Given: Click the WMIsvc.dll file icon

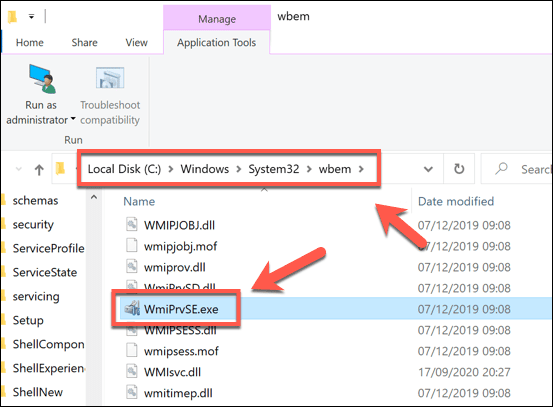Looking at the screenshot, I should tap(132, 371).
